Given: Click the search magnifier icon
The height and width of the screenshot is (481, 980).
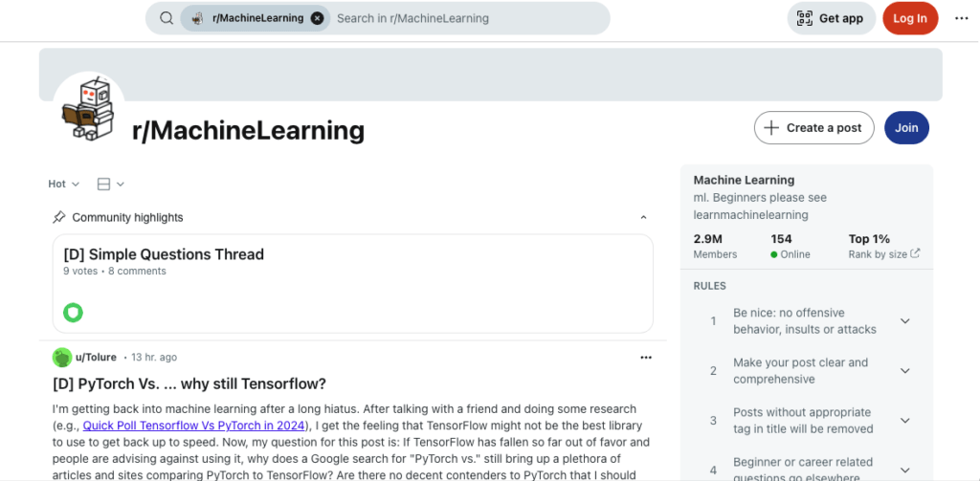Looking at the screenshot, I should [x=167, y=18].
